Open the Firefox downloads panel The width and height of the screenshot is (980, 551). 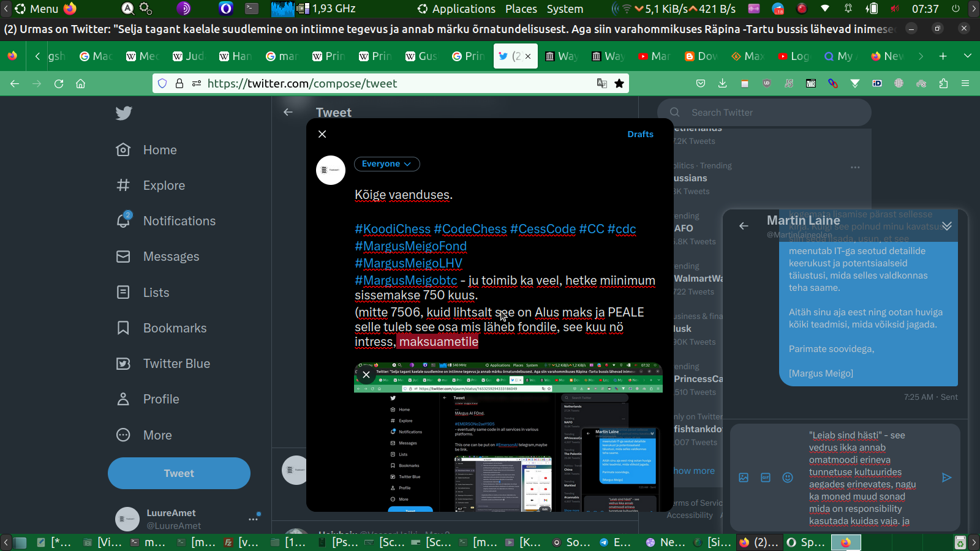coord(723,83)
